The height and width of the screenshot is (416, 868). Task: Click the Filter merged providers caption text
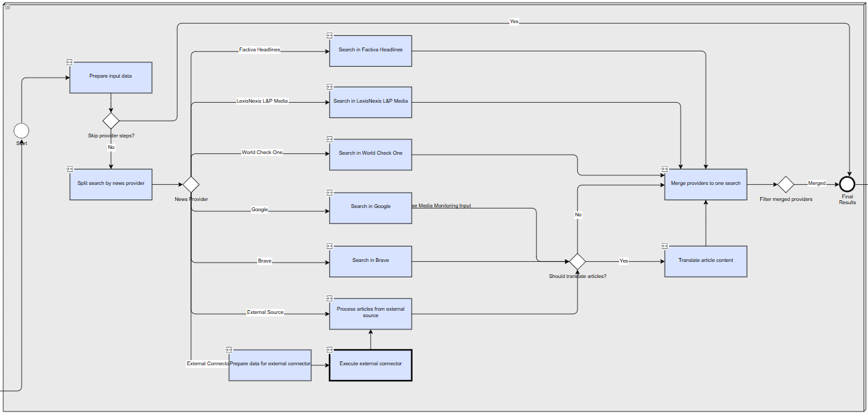[x=786, y=199]
